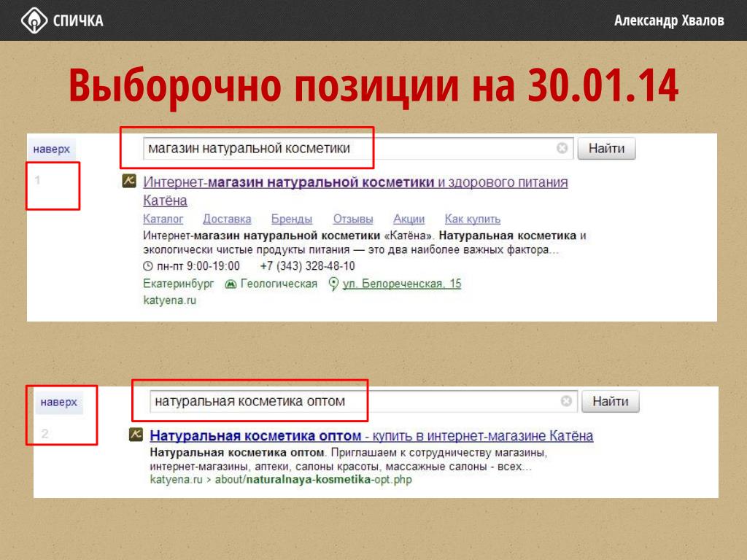Click the 'Найти' button of second search
The image size is (747, 560).
611,402
